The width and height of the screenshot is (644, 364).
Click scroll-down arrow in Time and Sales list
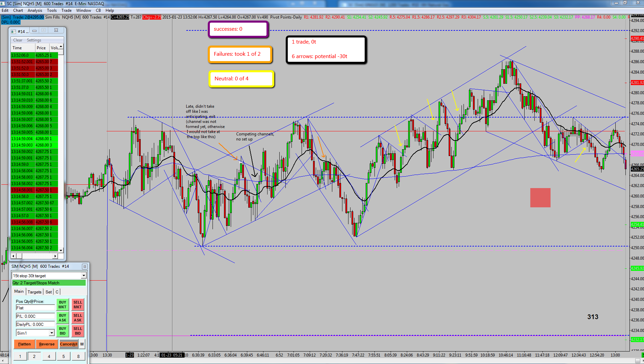(x=61, y=250)
